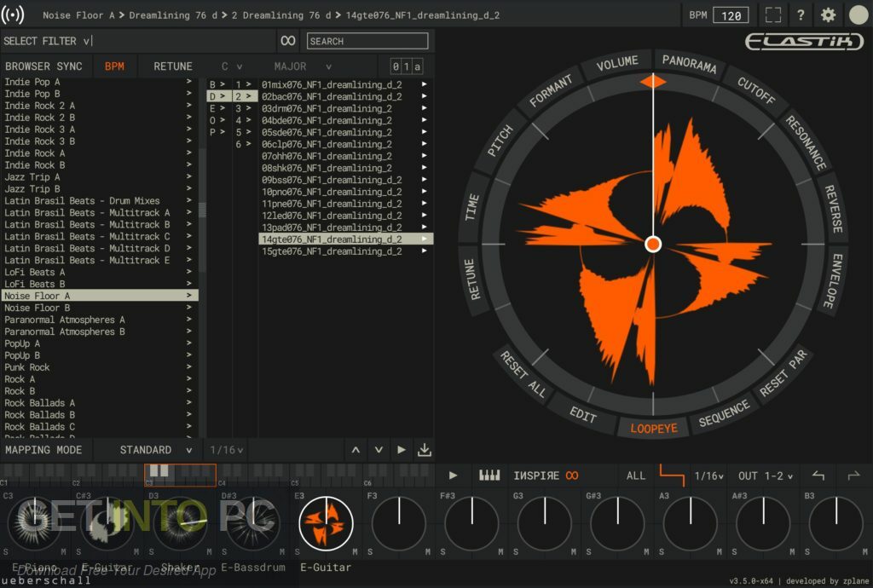873x588 pixels.
Task: Solo the E3 E-Guitar pad
Action: pyautogui.click(x=298, y=552)
